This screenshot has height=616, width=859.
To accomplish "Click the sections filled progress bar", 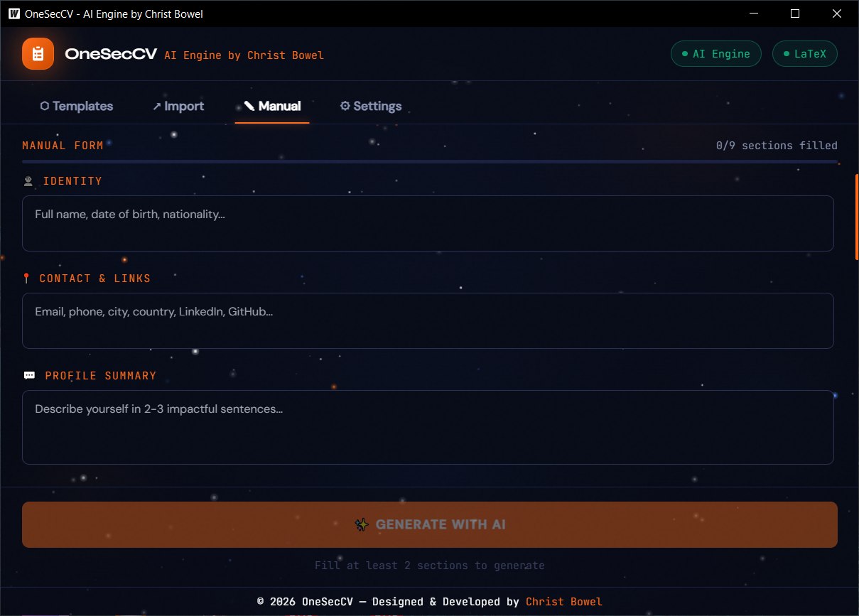I will tap(429, 162).
